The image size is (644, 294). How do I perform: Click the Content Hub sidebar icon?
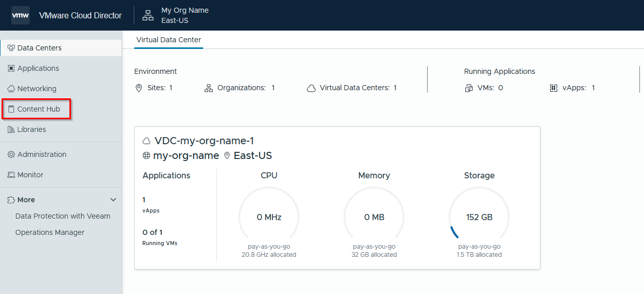[11, 109]
